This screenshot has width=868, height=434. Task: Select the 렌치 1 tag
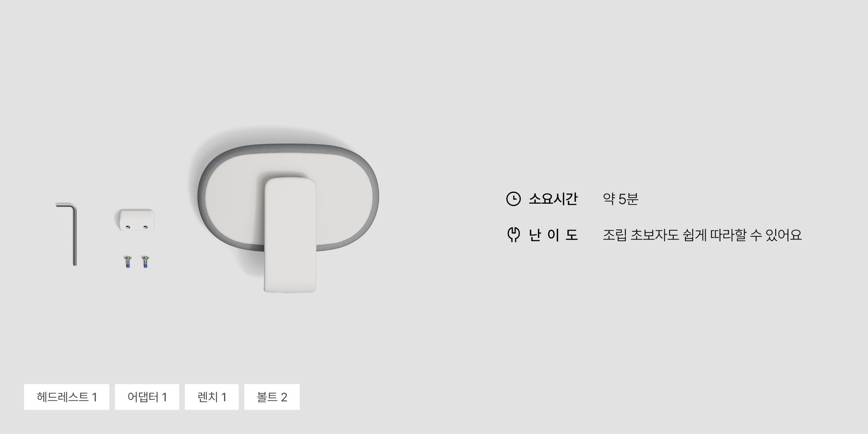pos(212,397)
